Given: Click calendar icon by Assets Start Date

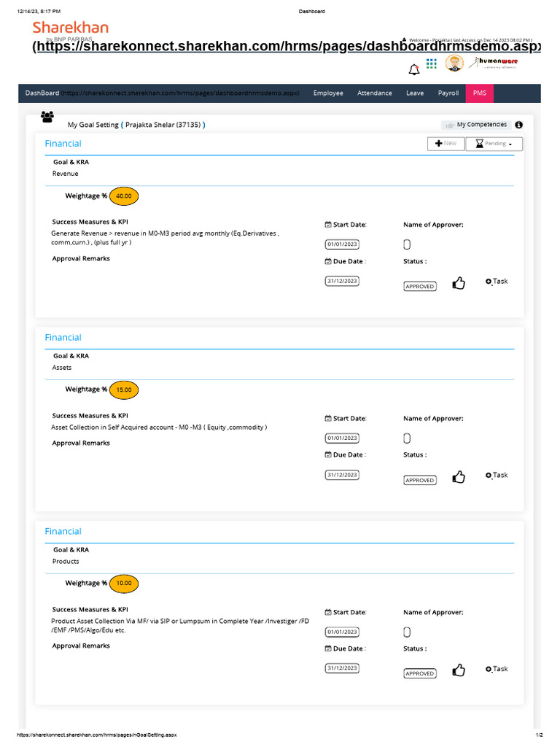Looking at the screenshot, I should tap(328, 418).
